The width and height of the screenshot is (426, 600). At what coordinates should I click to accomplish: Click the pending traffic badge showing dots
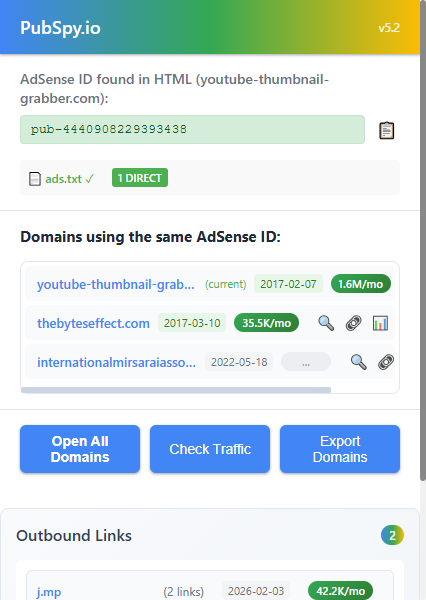(x=306, y=362)
